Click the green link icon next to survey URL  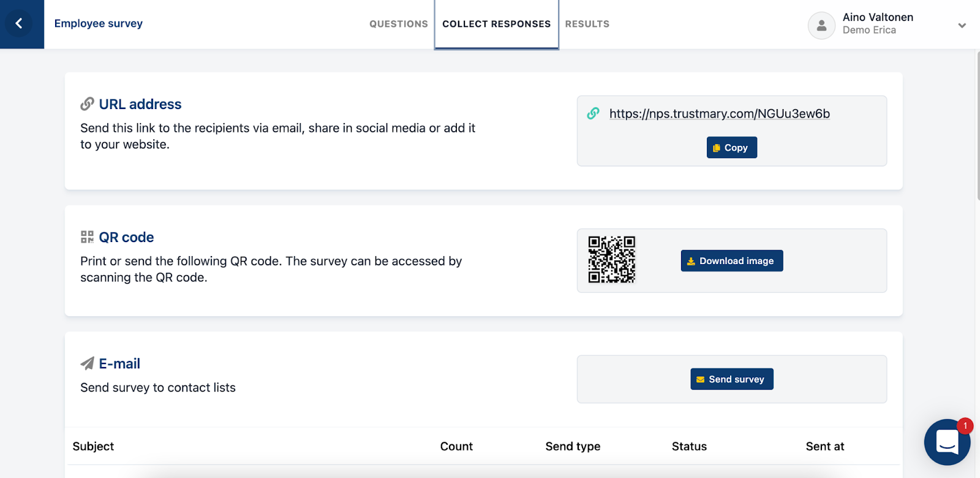[x=593, y=113]
